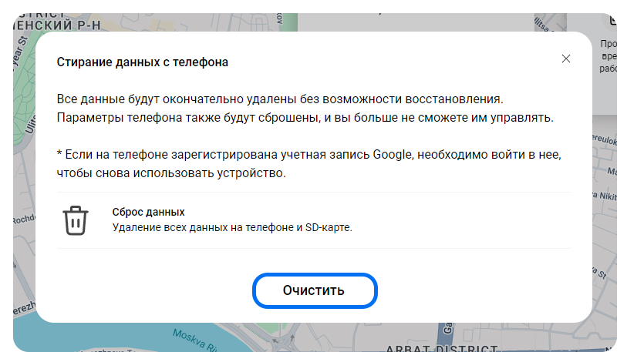Click the partially visible icon in top-right panel

point(612,19)
